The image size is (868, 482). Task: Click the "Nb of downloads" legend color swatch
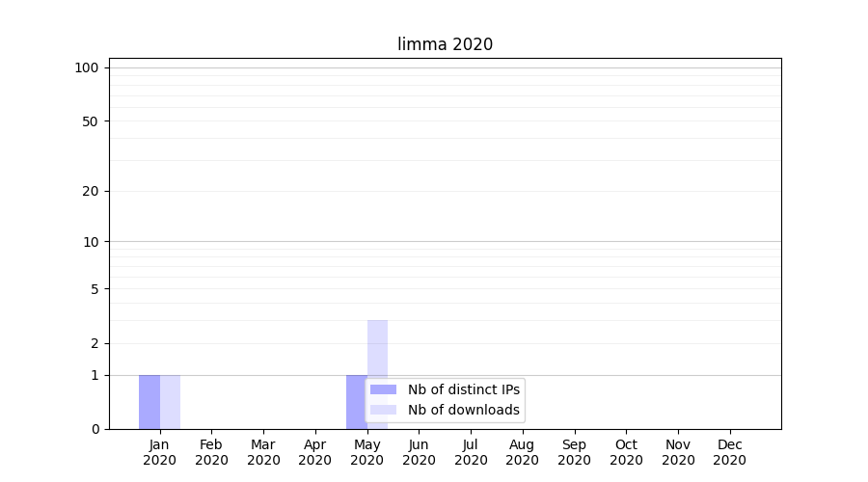383,410
